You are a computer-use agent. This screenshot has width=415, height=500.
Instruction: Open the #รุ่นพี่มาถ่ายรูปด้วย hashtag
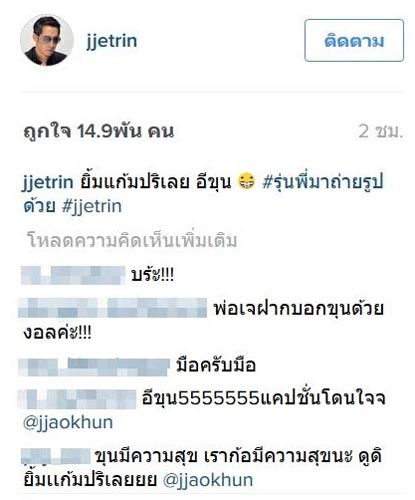(x=203, y=194)
